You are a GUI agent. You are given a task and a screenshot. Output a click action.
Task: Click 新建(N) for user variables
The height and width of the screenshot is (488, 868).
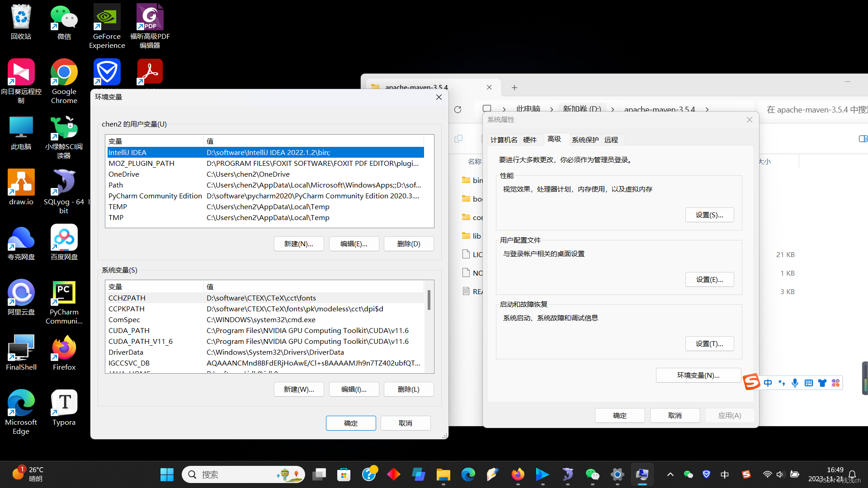[299, 244]
